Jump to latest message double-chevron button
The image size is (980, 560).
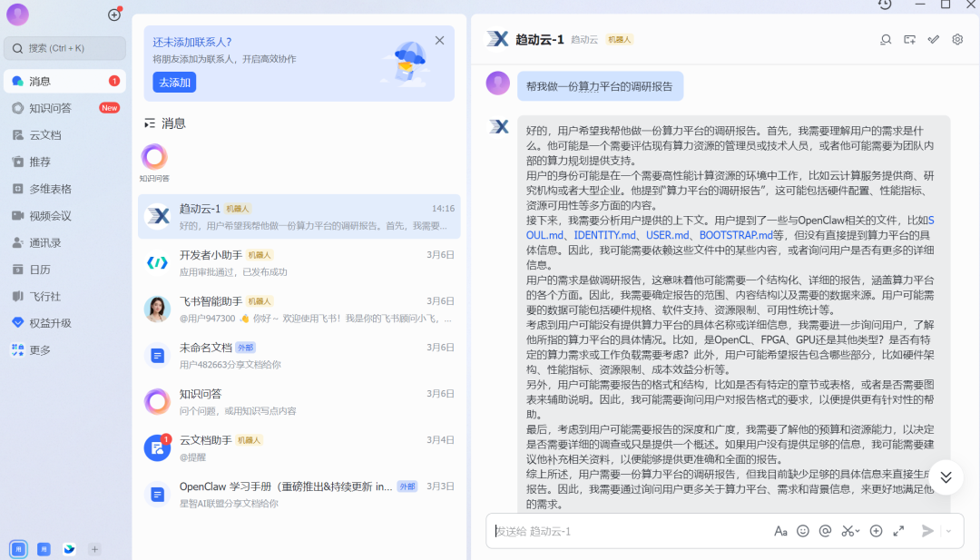click(946, 477)
